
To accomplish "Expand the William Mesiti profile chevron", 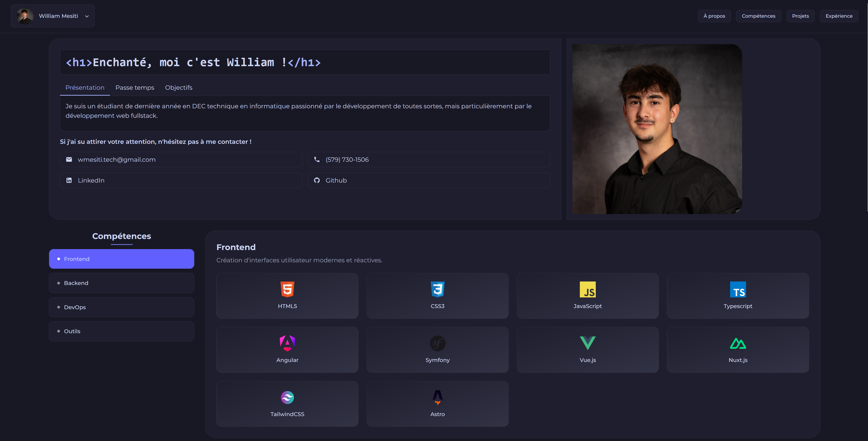I will coord(87,16).
